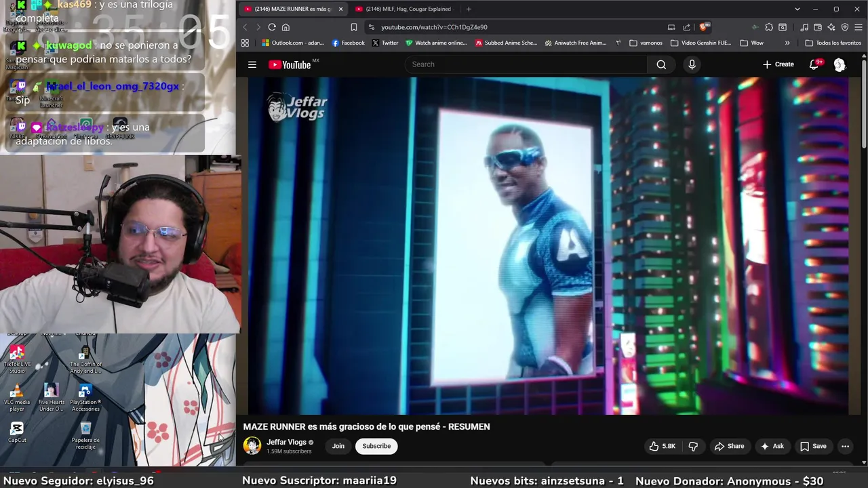Open a new browser tab
The image size is (868, 488).
(469, 9)
